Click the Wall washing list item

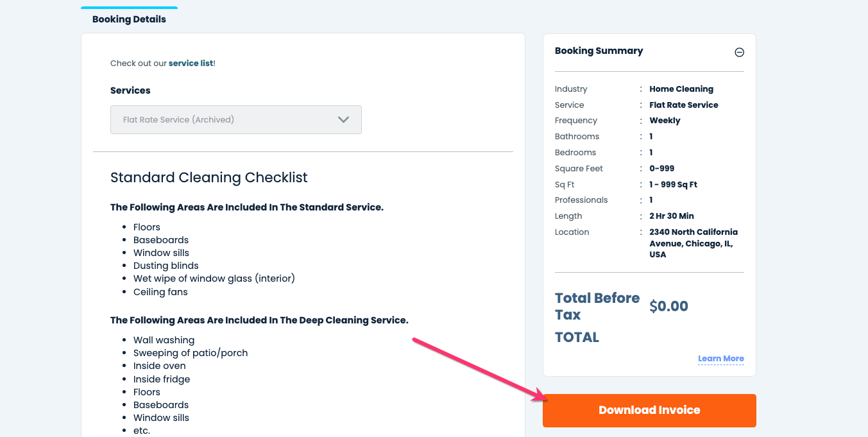tap(164, 340)
